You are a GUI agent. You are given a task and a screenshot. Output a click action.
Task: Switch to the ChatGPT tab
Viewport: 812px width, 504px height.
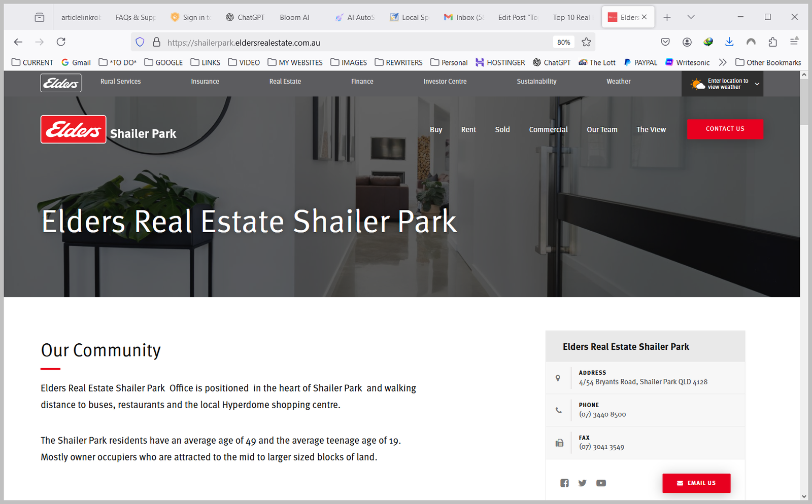click(245, 17)
